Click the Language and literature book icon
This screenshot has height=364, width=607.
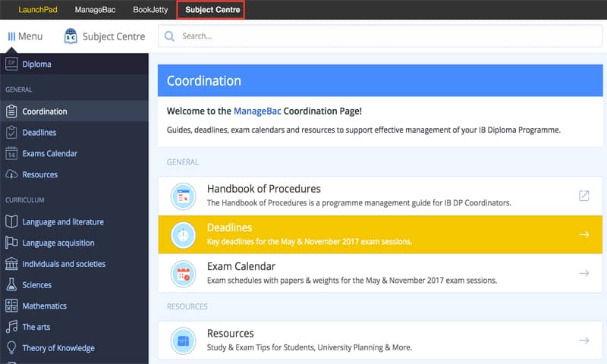pyautogui.click(x=11, y=221)
